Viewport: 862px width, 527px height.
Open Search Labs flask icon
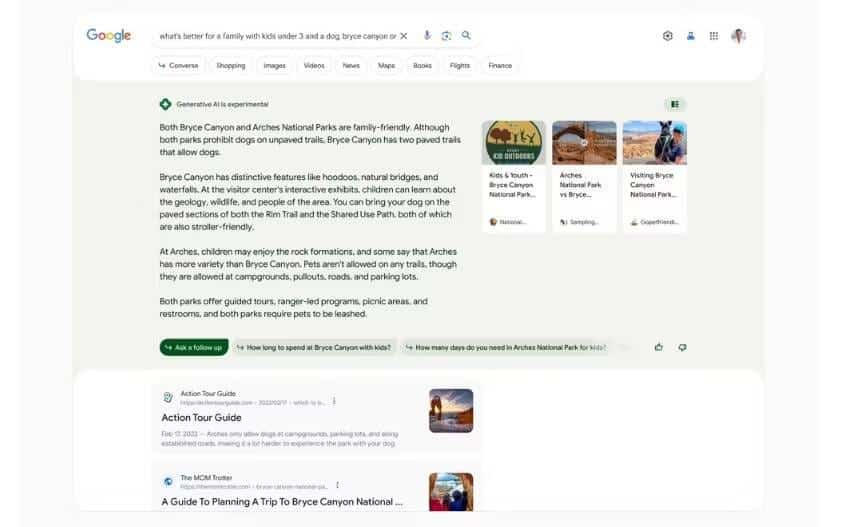pyautogui.click(x=690, y=36)
